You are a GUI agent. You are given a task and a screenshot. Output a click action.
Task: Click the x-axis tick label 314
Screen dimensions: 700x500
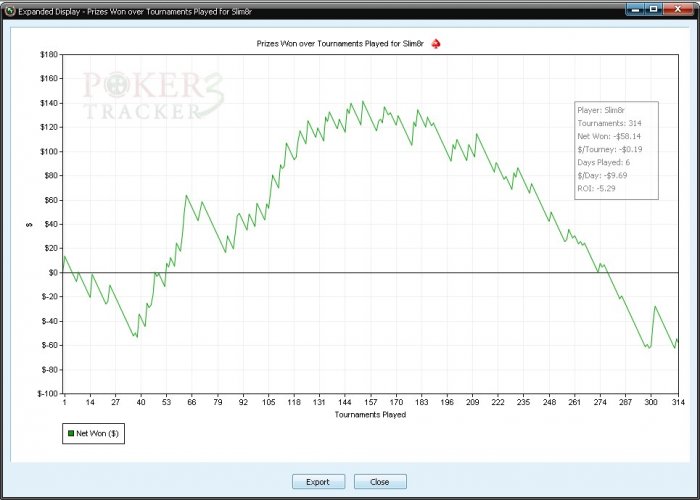(678, 402)
